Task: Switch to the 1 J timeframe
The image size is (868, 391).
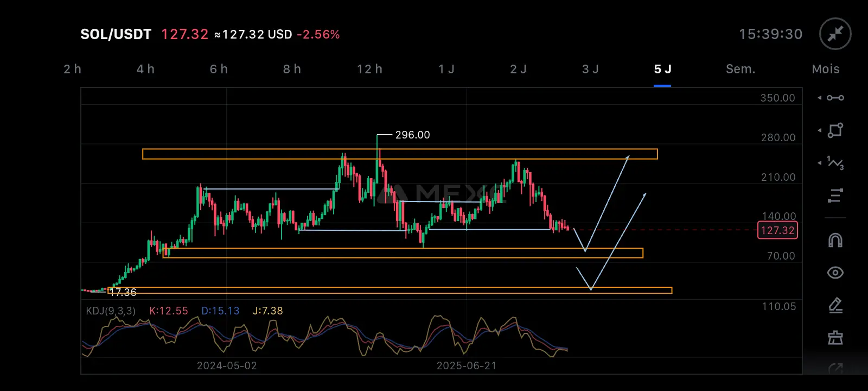Action: (446, 69)
